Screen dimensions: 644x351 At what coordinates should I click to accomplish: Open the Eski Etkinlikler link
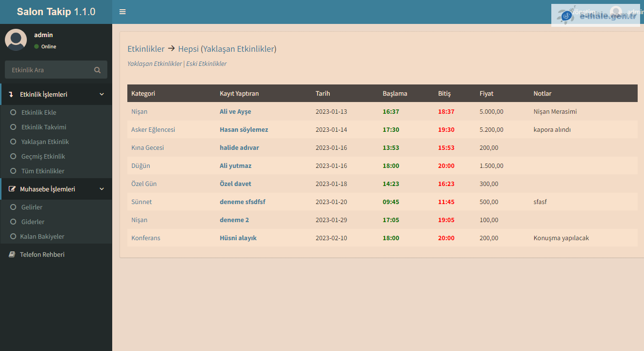206,63
